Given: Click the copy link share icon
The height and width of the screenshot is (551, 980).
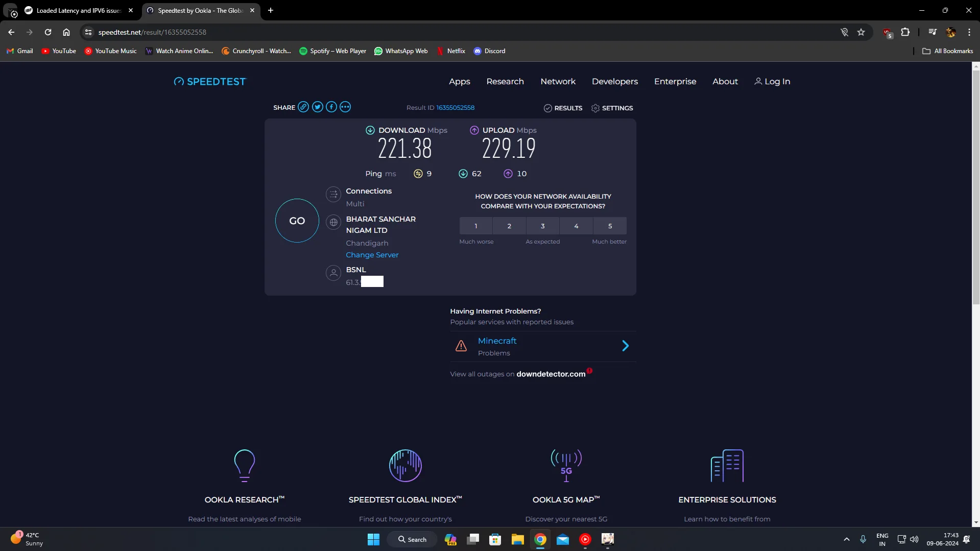Looking at the screenshot, I should click(x=303, y=107).
